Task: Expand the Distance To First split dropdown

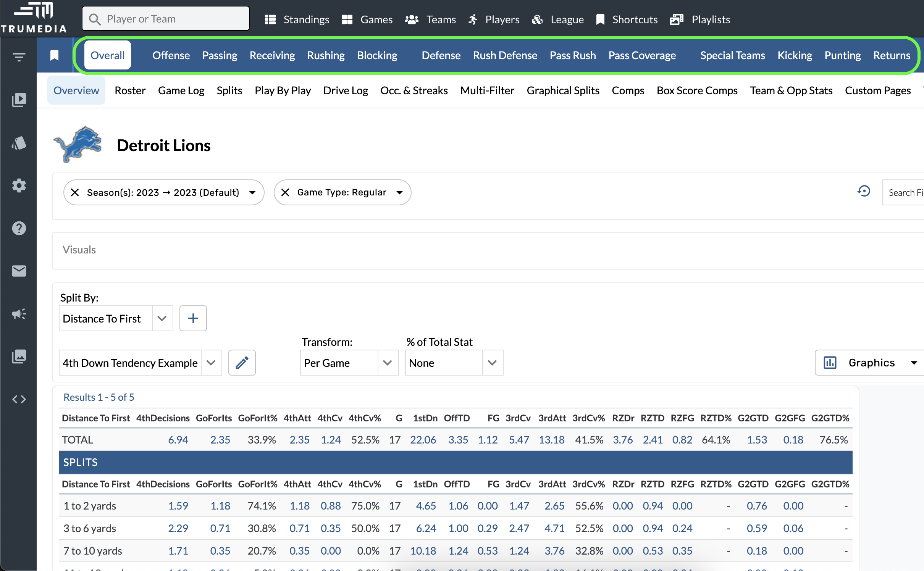Action: (162, 318)
